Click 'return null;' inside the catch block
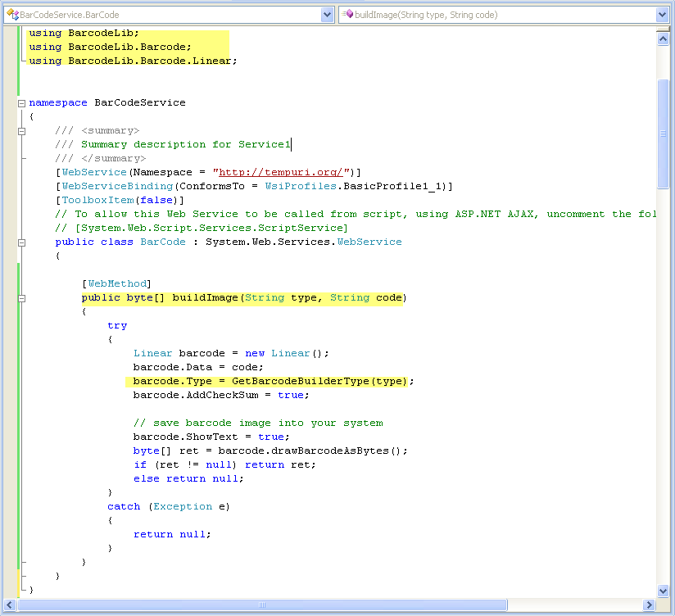 [x=172, y=534]
